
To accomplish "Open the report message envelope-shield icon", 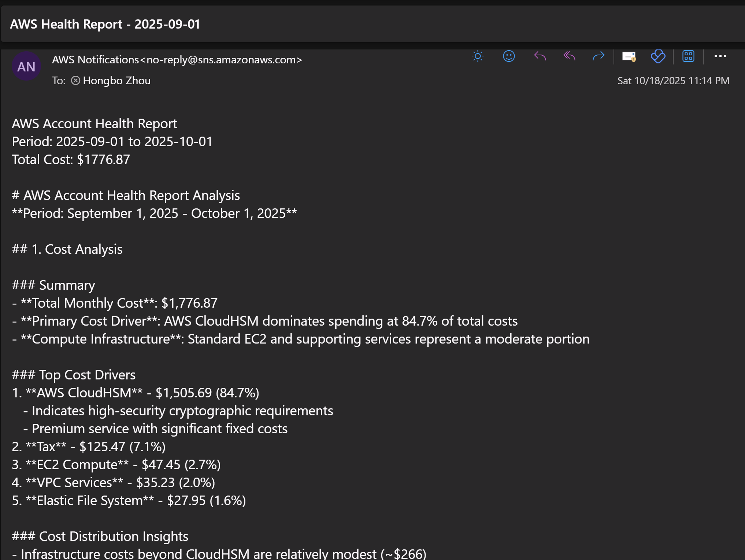I will (x=629, y=57).
